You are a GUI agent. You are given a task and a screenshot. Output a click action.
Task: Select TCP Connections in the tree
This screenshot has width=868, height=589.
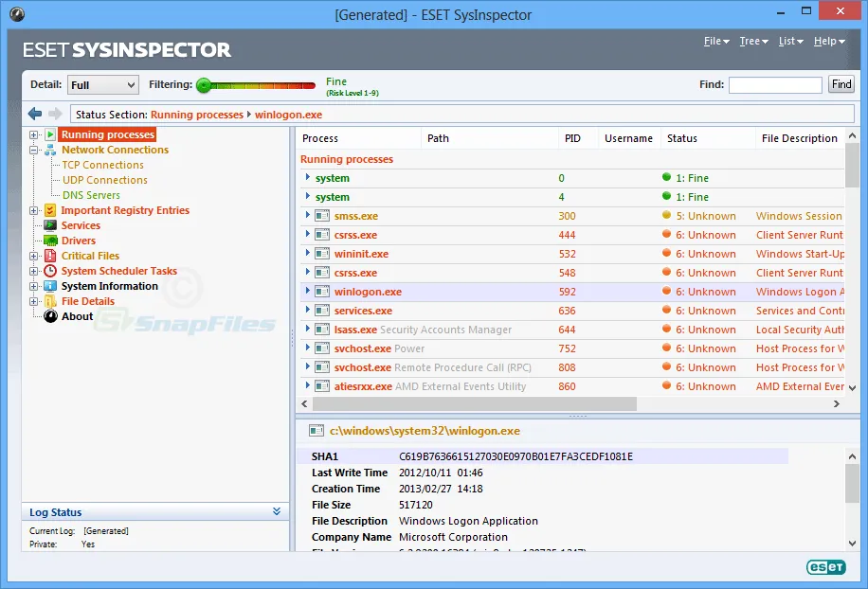tap(102, 165)
